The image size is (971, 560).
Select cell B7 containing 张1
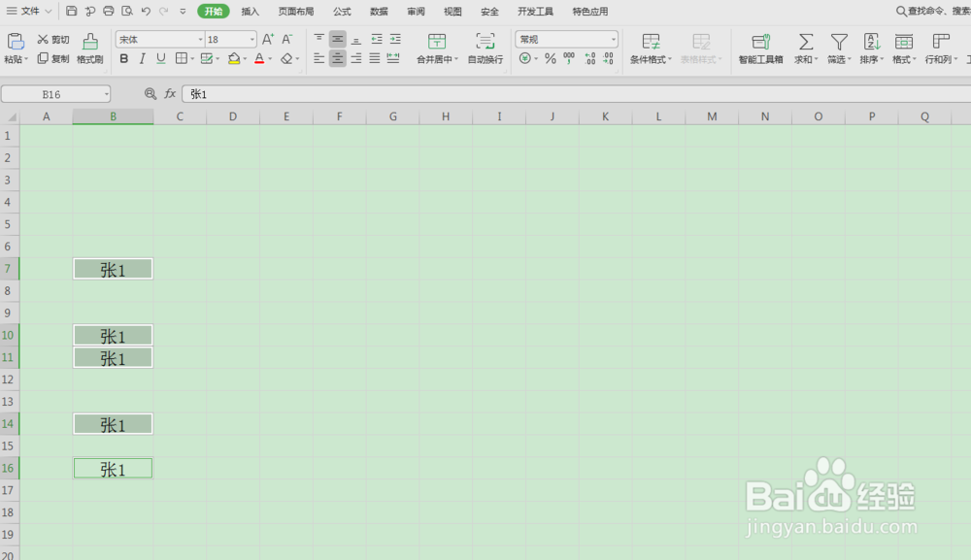pos(113,269)
